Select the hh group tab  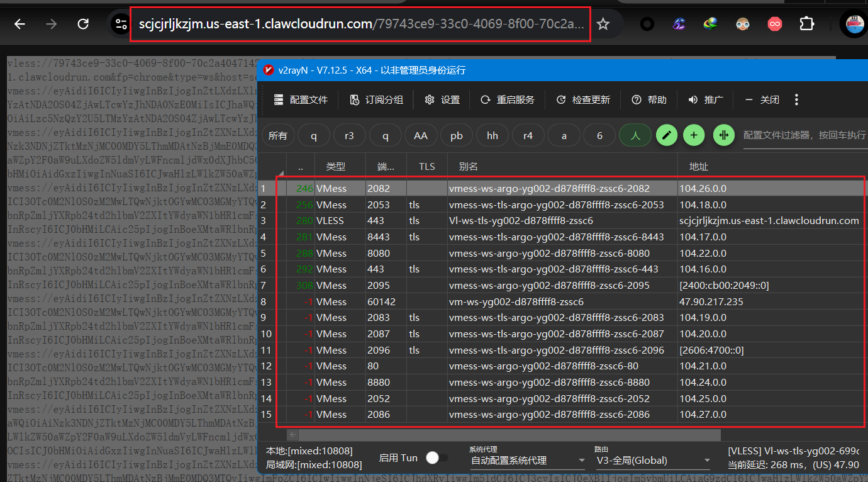click(x=492, y=135)
